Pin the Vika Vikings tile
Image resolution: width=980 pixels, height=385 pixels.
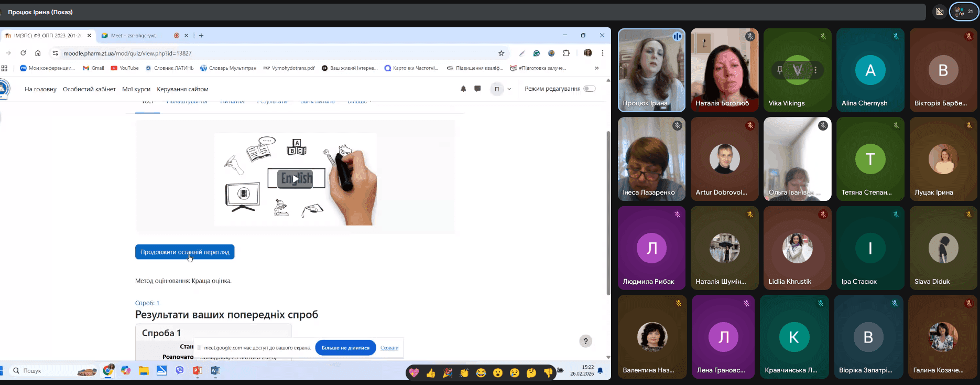[780, 70]
